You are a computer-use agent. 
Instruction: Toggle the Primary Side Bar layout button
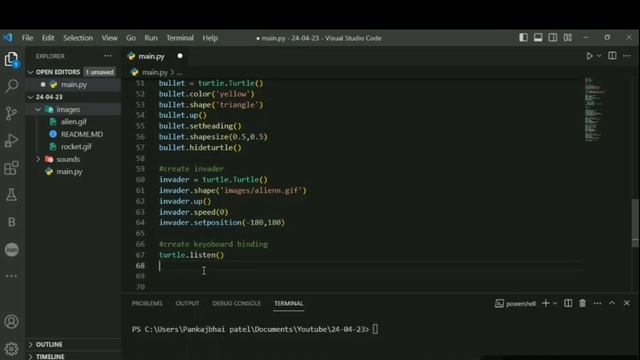pyautogui.click(x=523, y=38)
